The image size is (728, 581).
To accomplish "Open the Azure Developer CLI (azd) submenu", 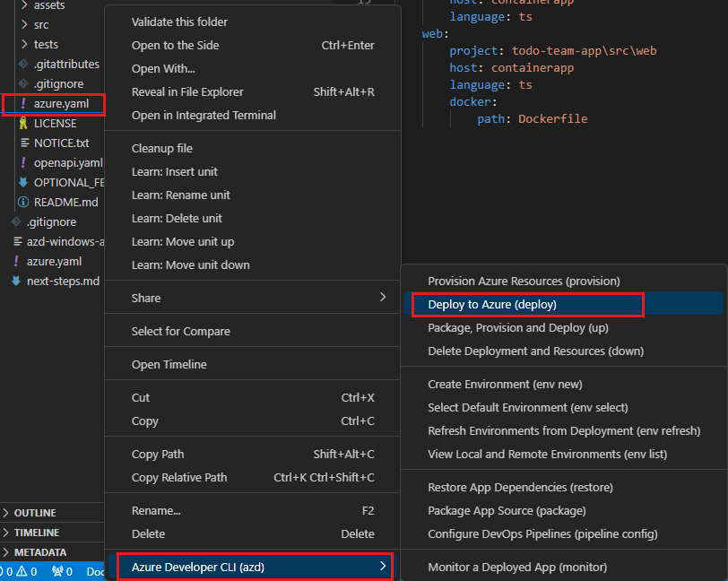I will [x=255, y=567].
